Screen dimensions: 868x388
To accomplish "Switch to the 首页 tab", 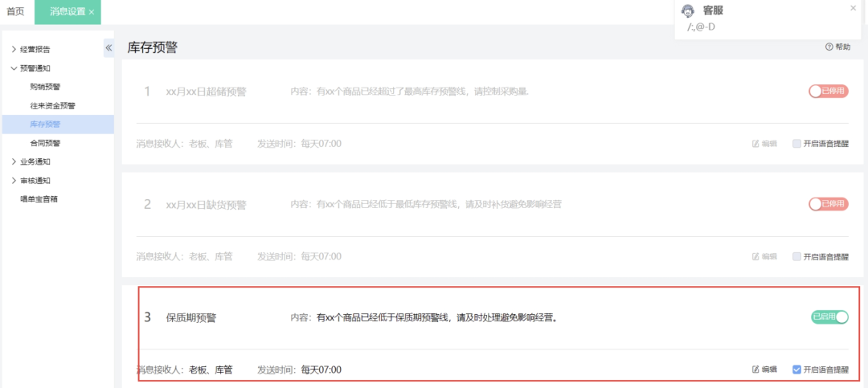I will 15,12.
